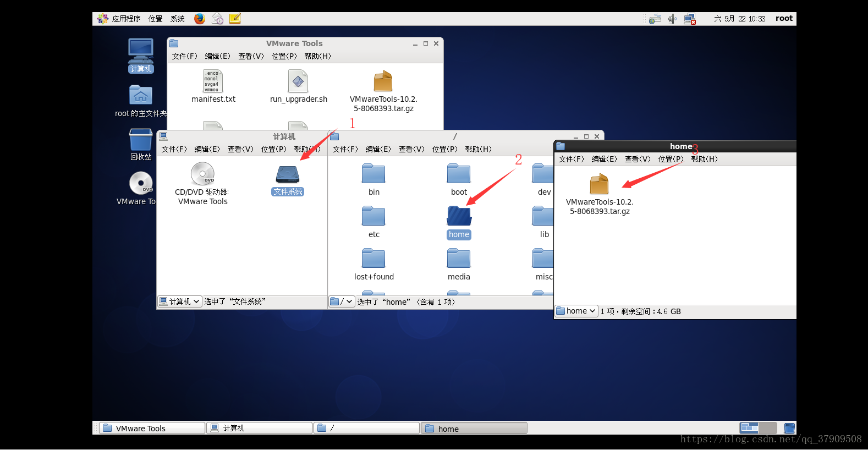Switch to VMware Tools taskbar button

[152, 428]
